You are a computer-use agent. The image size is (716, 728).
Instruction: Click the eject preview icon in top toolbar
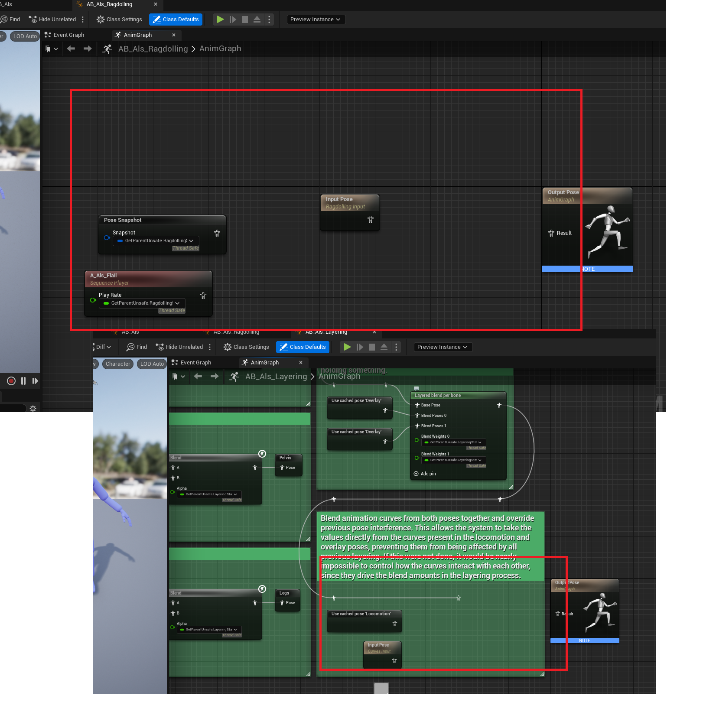(x=257, y=19)
